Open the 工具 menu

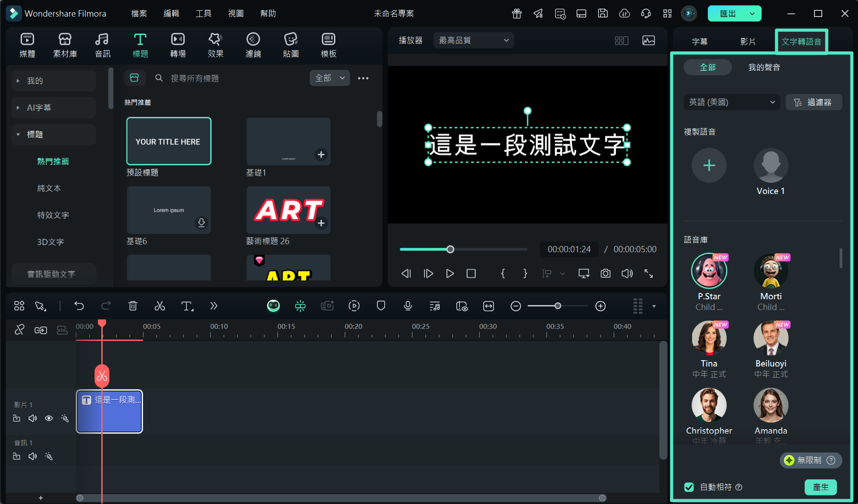[204, 13]
